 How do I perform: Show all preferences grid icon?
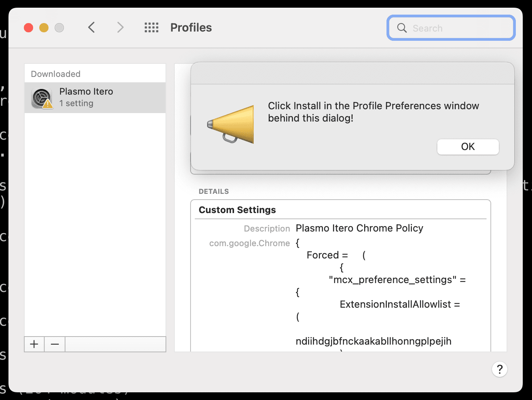(151, 27)
